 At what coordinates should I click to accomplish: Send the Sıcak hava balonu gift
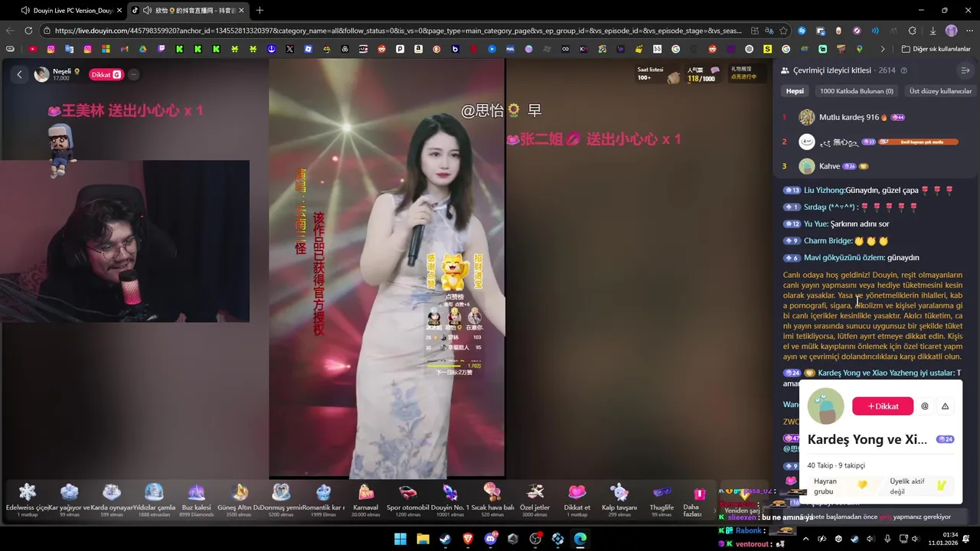[492, 500]
